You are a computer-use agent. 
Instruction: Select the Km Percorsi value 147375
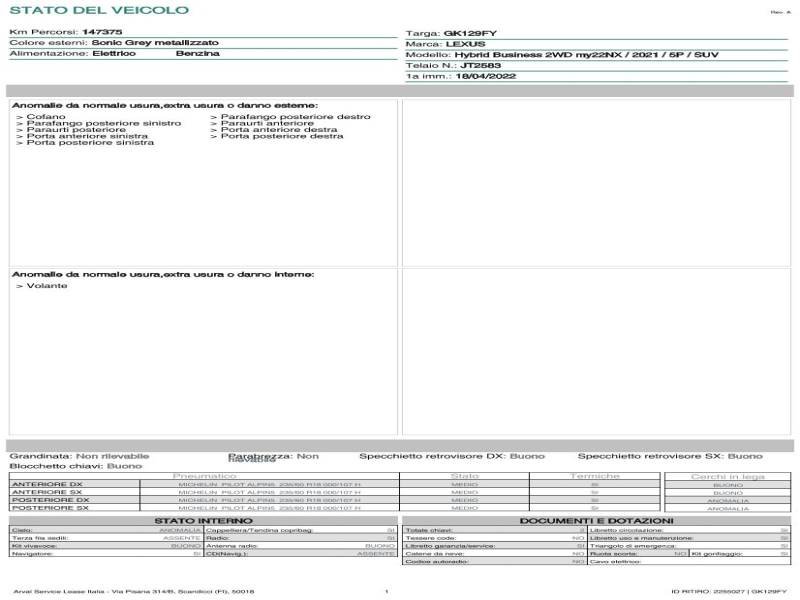[102, 32]
